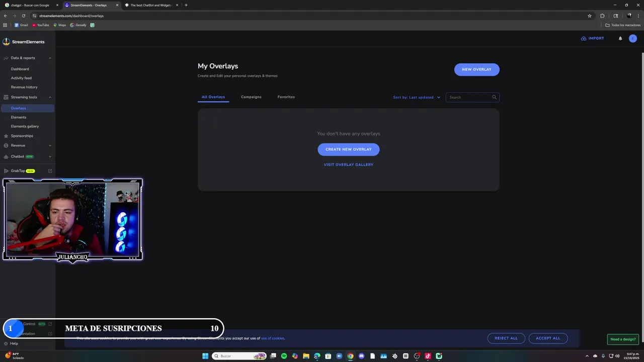Click CREATE NEW OVERLAY button
Viewport: 644px width, 362px height.
pyautogui.click(x=348, y=149)
